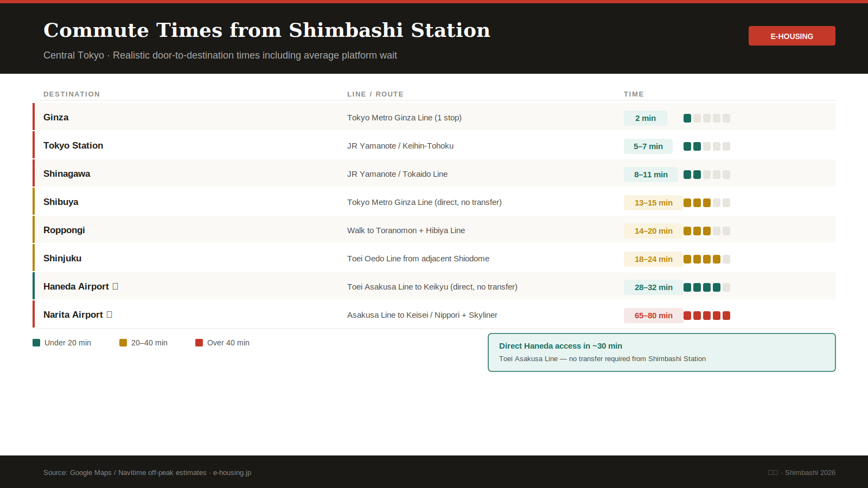Viewport: 868px width, 488px height.
Task: Click the icon after Haneda Airport
Action: (x=116, y=286)
